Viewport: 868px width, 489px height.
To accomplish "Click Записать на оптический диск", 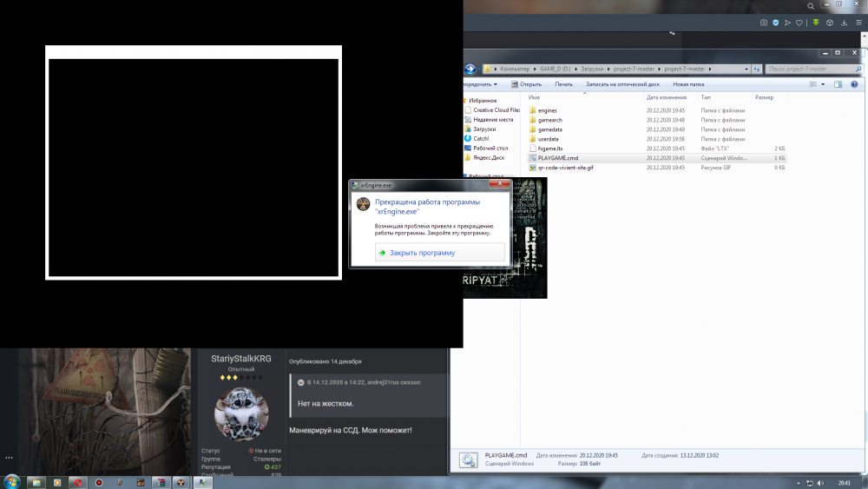I will click(x=622, y=84).
